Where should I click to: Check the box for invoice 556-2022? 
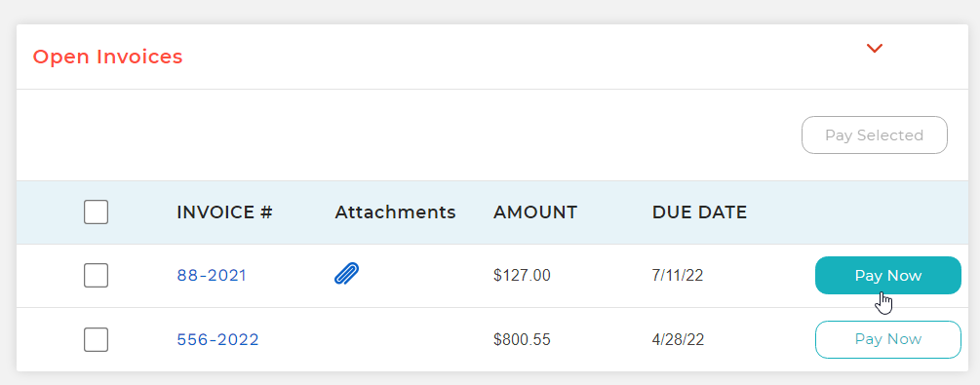coord(96,339)
